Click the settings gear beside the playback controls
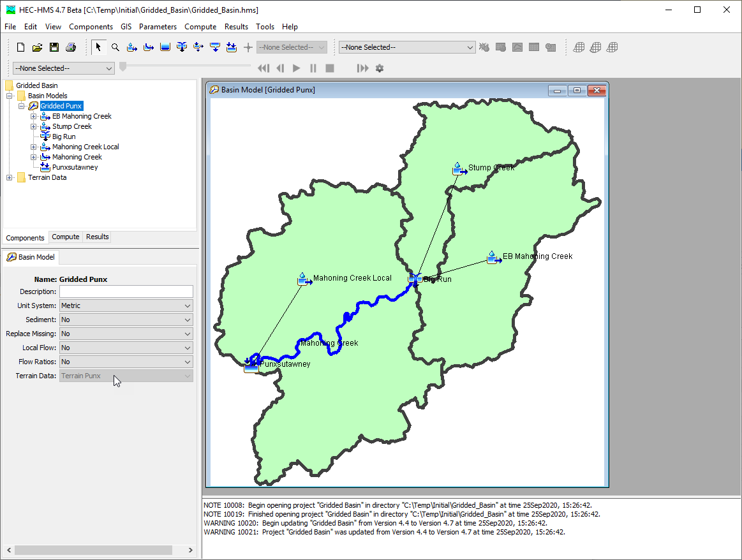The width and height of the screenshot is (742, 560). [380, 68]
